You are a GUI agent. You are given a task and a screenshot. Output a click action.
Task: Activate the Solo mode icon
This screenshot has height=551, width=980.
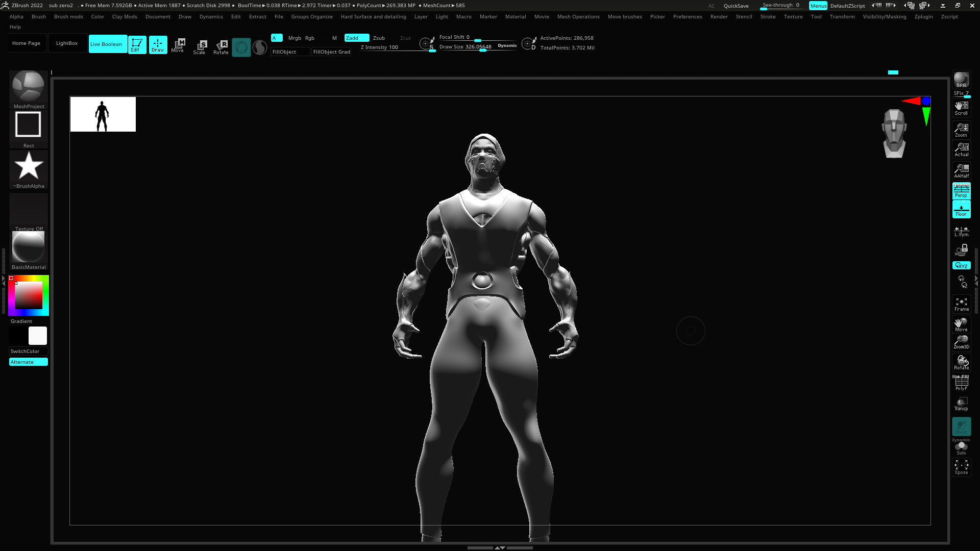961,448
